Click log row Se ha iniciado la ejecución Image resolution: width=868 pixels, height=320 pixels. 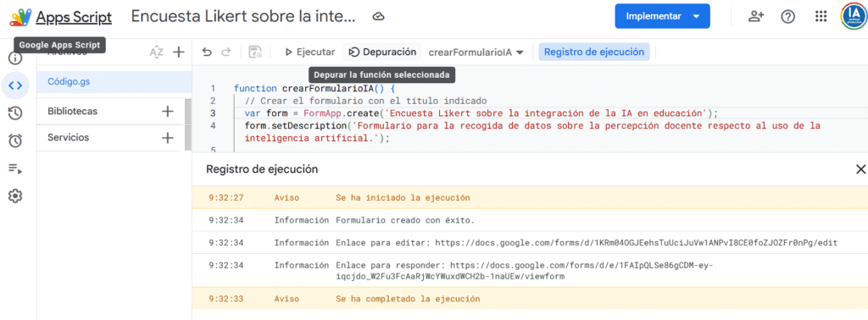(x=530, y=197)
